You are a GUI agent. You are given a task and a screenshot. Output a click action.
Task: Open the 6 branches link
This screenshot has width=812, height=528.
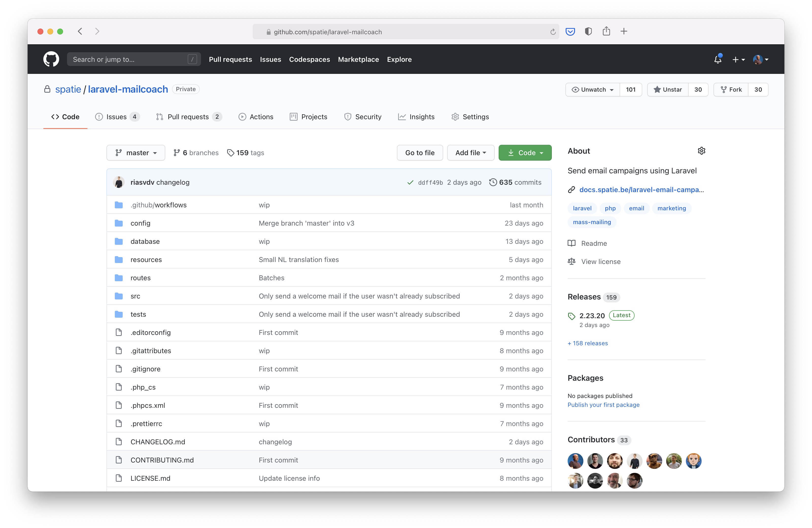[196, 153]
